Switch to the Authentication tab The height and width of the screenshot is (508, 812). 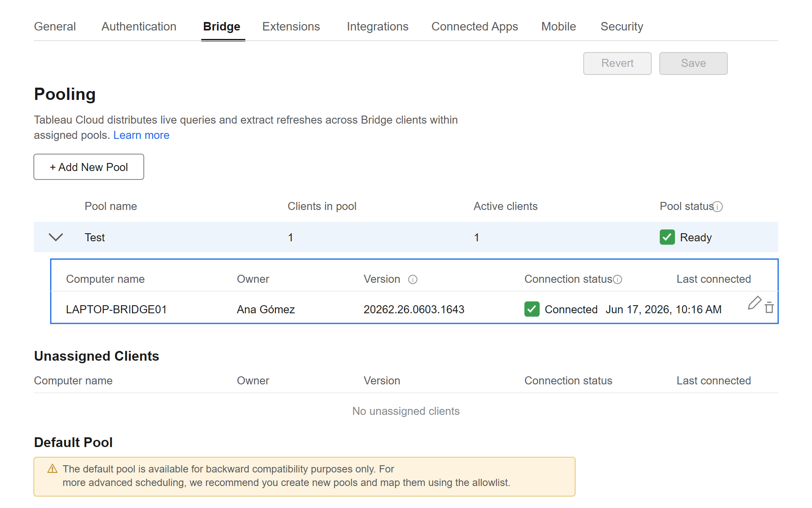[139, 26]
